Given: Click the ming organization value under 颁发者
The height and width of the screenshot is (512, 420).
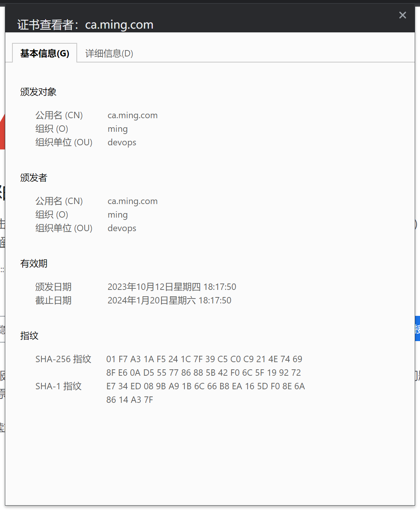Looking at the screenshot, I should pyautogui.click(x=117, y=215).
